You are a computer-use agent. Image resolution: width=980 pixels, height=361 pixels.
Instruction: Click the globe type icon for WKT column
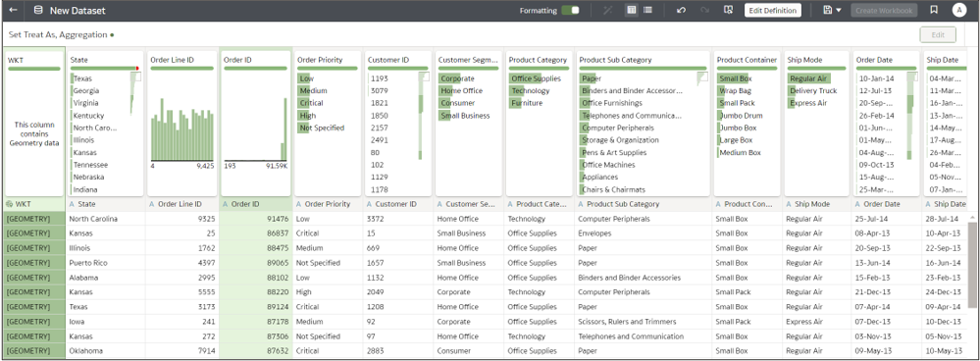pyautogui.click(x=10, y=204)
